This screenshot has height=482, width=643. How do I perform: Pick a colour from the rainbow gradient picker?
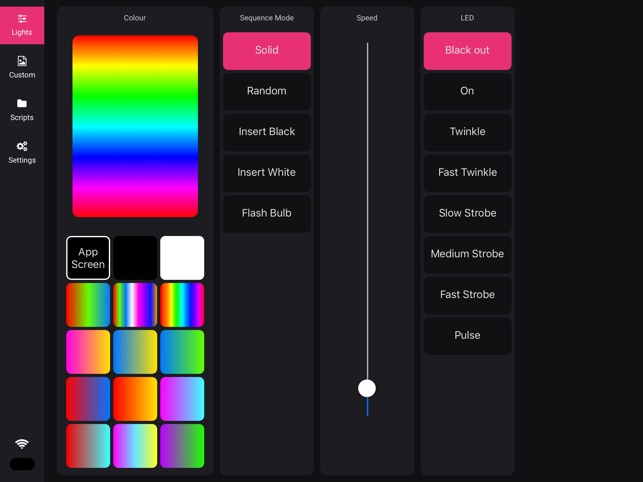click(x=135, y=126)
